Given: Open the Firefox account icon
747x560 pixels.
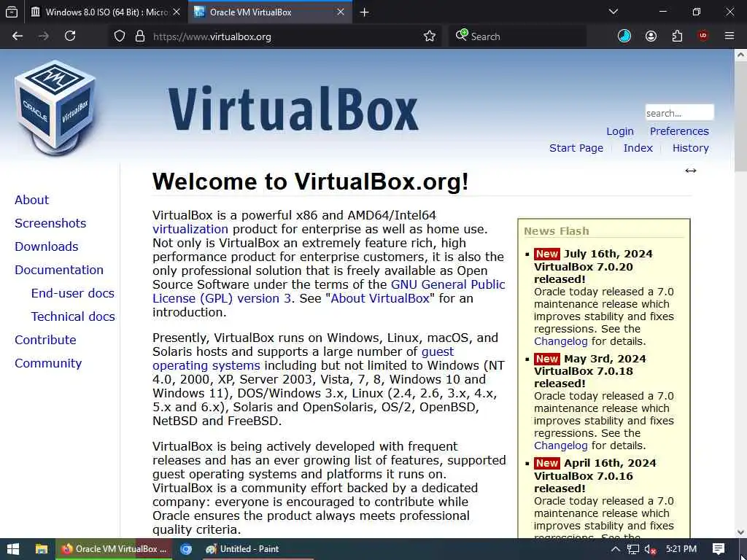Looking at the screenshot, I should pos(651,36).
